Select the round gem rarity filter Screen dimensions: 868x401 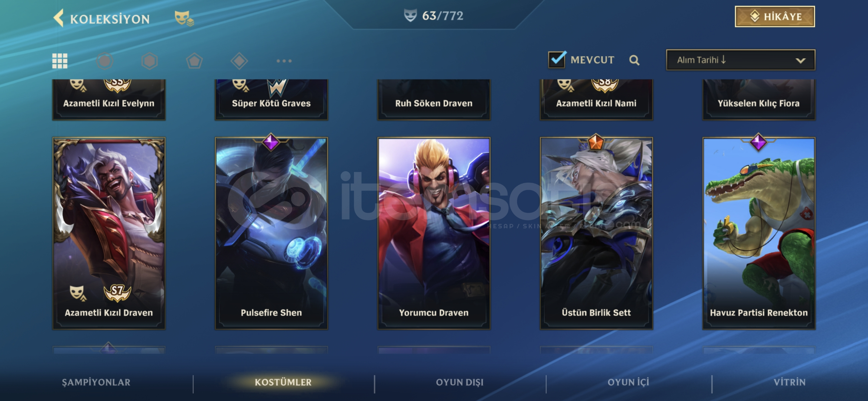point(105,61)
